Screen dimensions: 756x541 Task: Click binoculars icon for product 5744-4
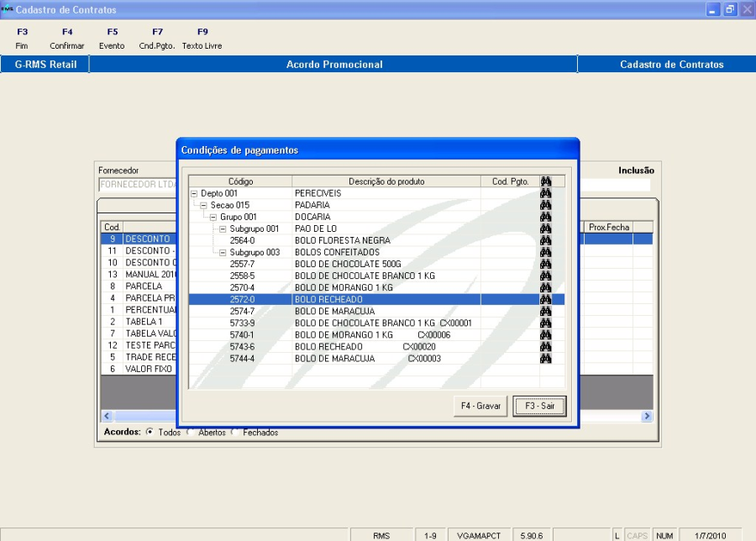click(545, 358)
